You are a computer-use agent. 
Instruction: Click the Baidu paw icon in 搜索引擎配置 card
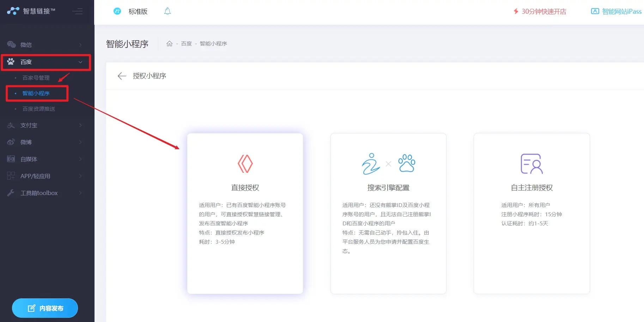[407, 163]
